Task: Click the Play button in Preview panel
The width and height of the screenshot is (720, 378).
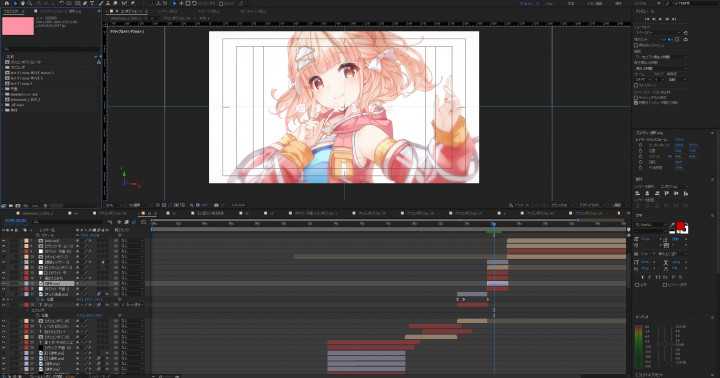Action: click(660, 19)
